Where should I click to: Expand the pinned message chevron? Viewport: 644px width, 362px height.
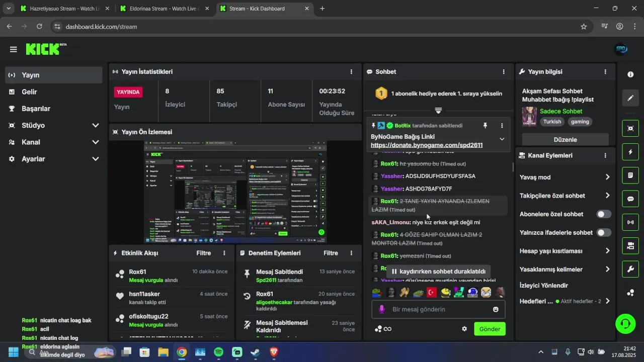(502, 139)
